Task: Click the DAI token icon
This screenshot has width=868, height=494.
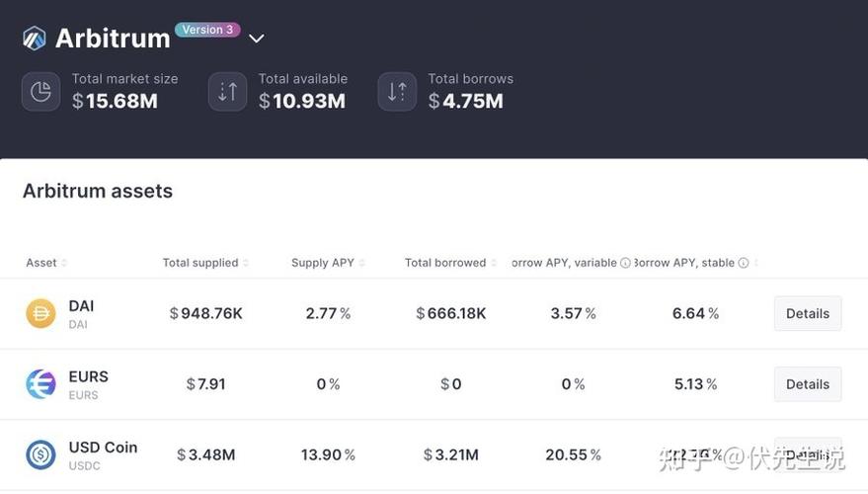Action: 40,313
